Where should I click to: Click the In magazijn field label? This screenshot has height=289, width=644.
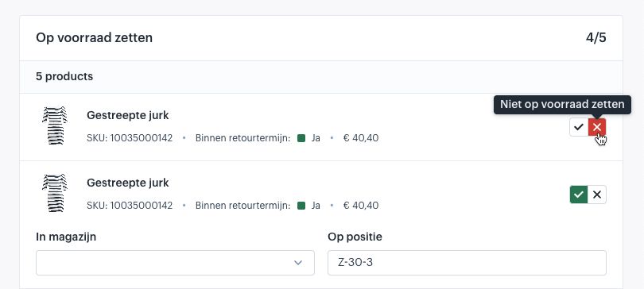point(66,237)
